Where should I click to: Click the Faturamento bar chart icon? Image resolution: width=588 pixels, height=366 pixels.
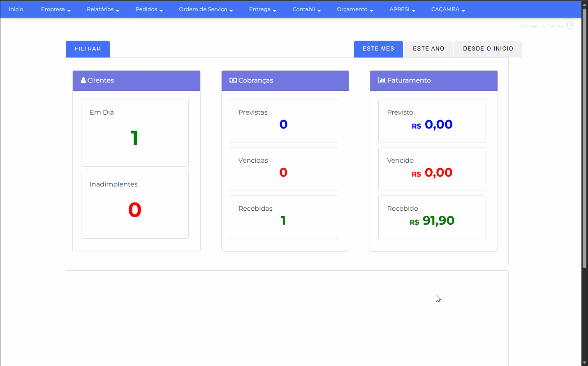(x=382, y=81)
